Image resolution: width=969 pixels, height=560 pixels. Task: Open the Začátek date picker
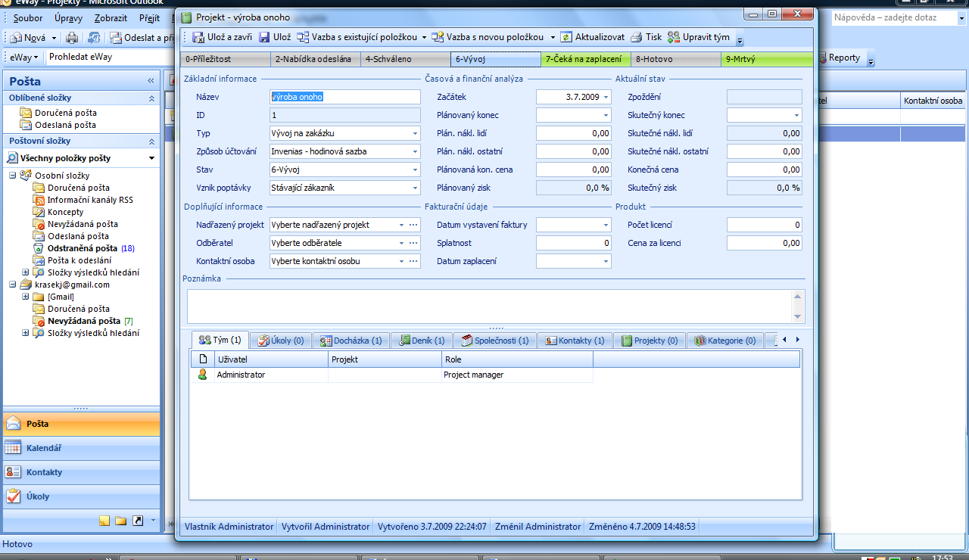(606, 97)
